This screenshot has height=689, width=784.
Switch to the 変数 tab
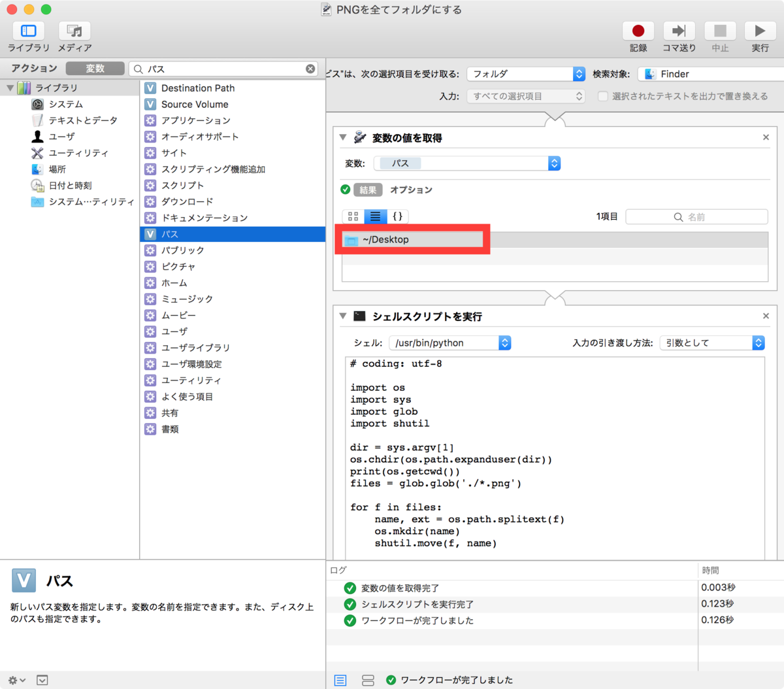point(95,68)
